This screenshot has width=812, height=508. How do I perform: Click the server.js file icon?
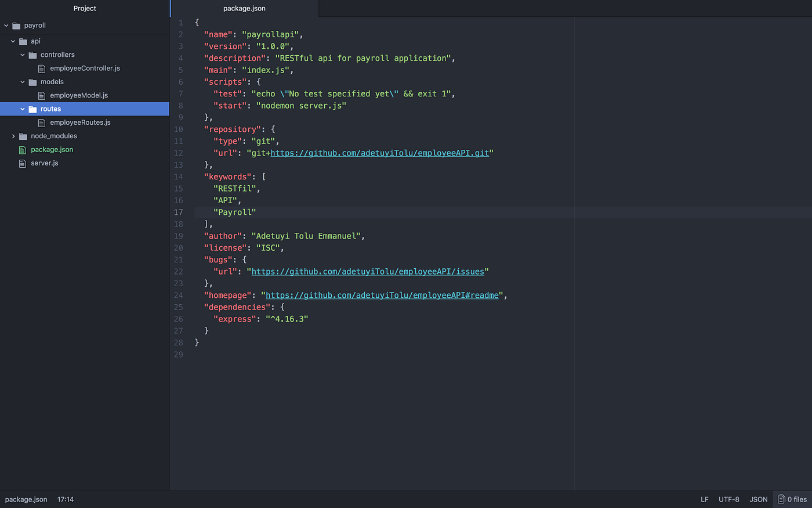23,163
